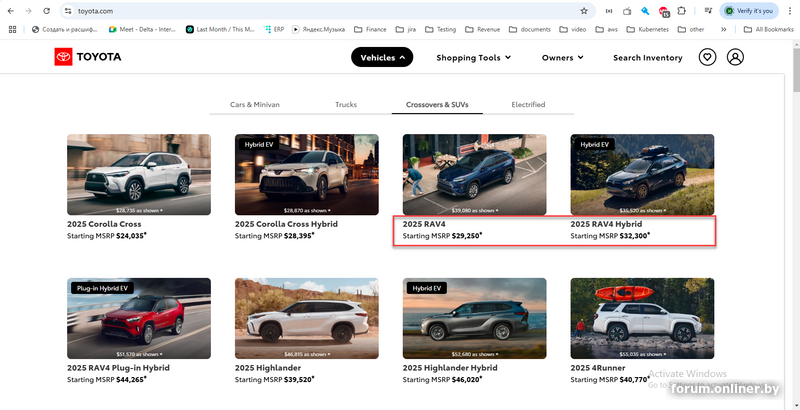800x410 pixels.
Task: Switch to the Cars & Minivan tab
Action: [x=255, y=104]
